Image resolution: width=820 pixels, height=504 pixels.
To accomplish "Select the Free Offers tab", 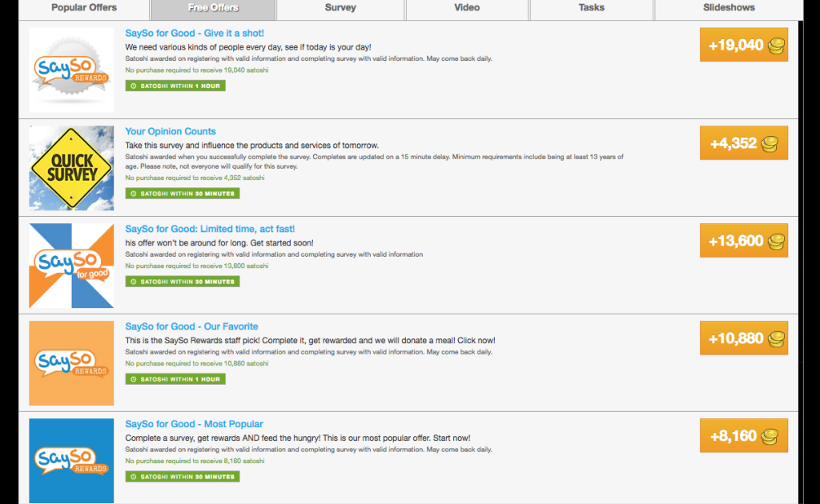I will pyautogui.click(x=213, y=9).
